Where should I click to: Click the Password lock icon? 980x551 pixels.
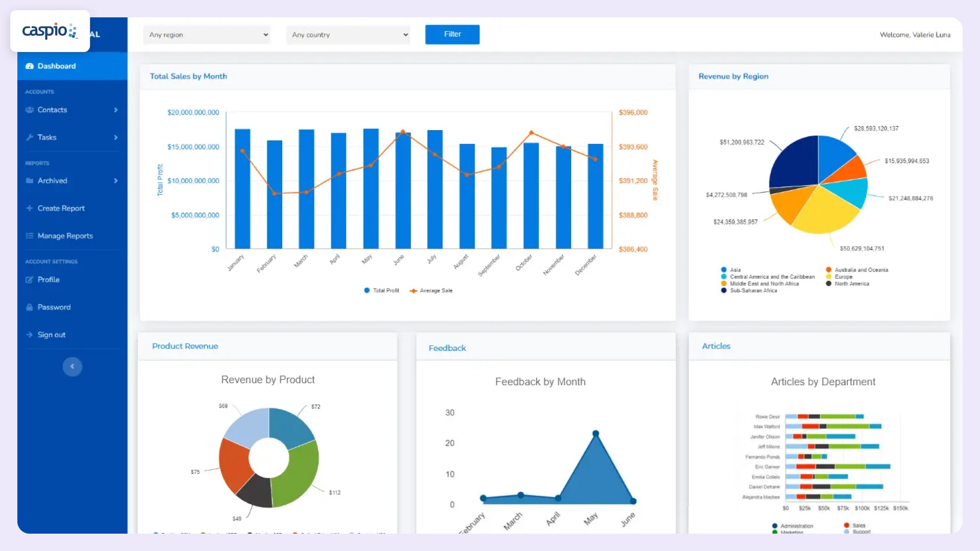[30, 308]
